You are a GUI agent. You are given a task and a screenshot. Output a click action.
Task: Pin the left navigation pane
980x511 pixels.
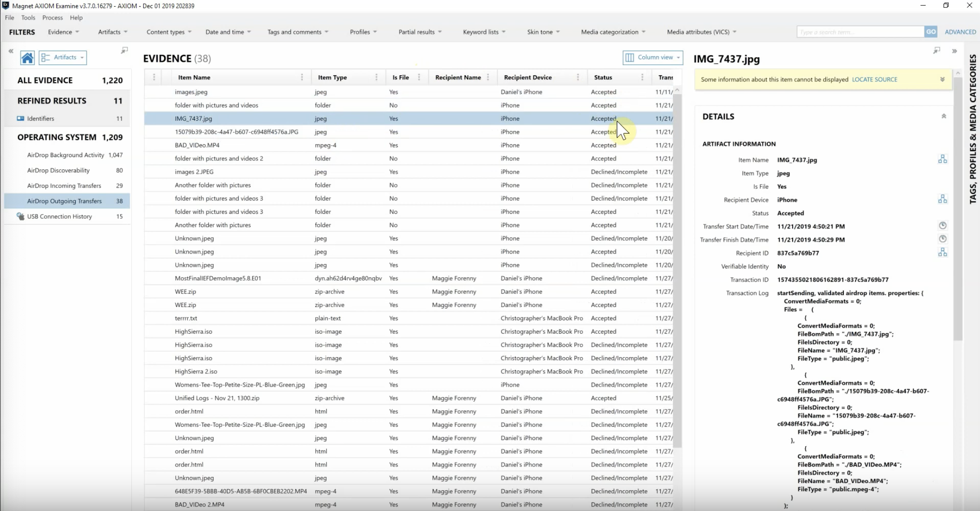click(x=124, y=50)
